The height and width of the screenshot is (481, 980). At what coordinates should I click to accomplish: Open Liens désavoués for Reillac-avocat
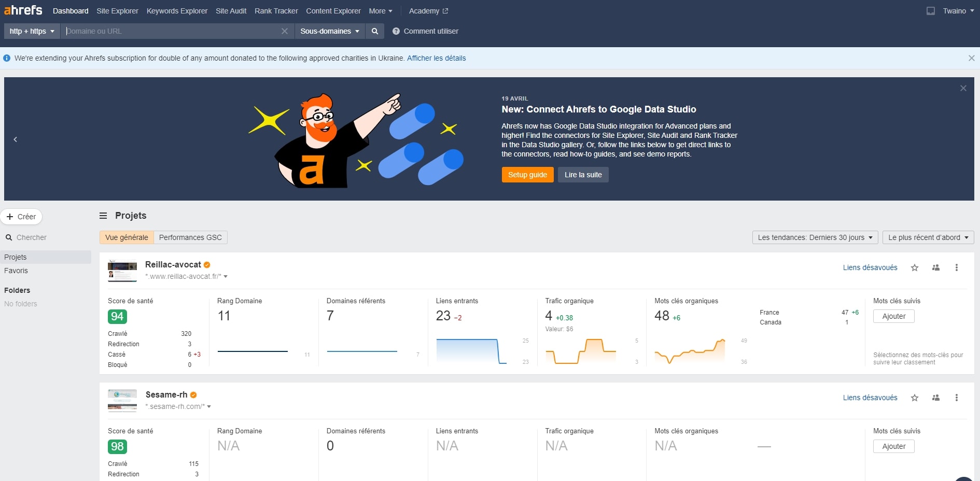coord(870,267)
